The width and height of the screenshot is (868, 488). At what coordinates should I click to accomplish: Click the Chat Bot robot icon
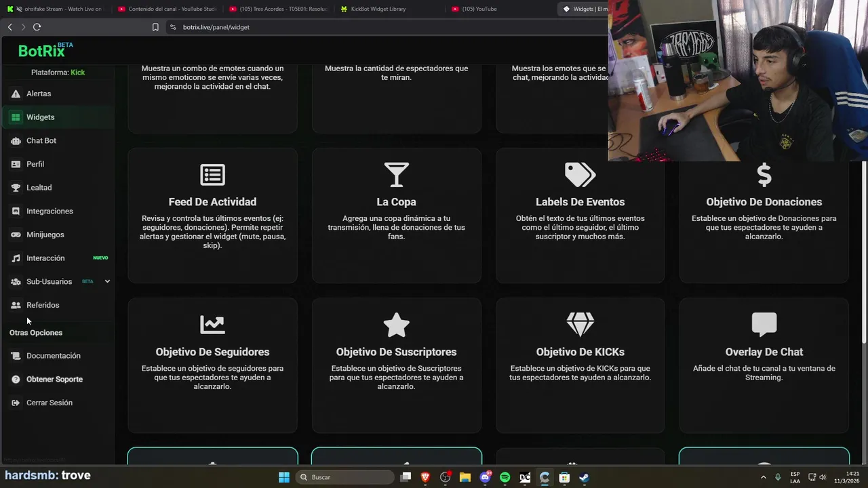pyautogui.click(x=16, y=141)
